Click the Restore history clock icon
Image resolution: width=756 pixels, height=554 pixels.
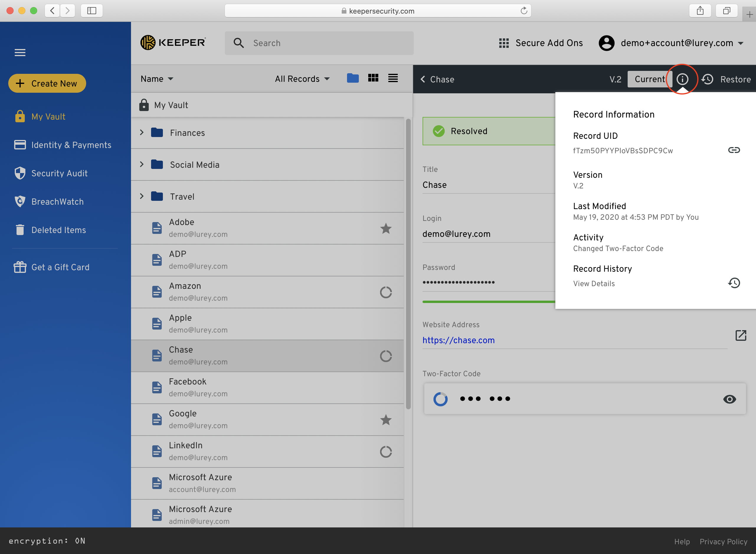click(707, 79)
